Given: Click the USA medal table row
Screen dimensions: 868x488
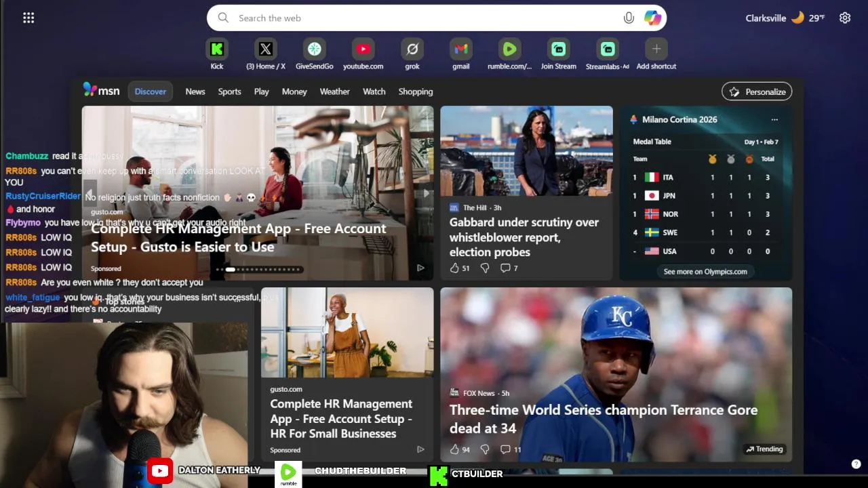Looking at the screenshot, I should tap(705, 251).
